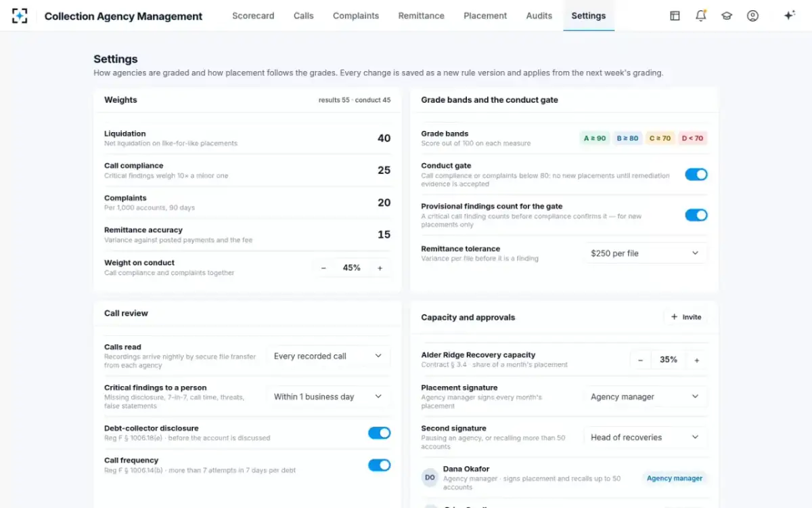Viewport: 812px width, 508px height.
Task: Open the Second signature dropdown
Action: [x=646, y=438]
